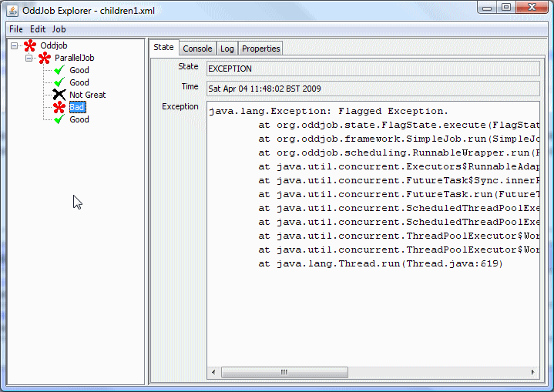Click the black X icon beside Not Great
This screenshot has height=392, width=554.
pyautogui.click(x=59, y=95)
